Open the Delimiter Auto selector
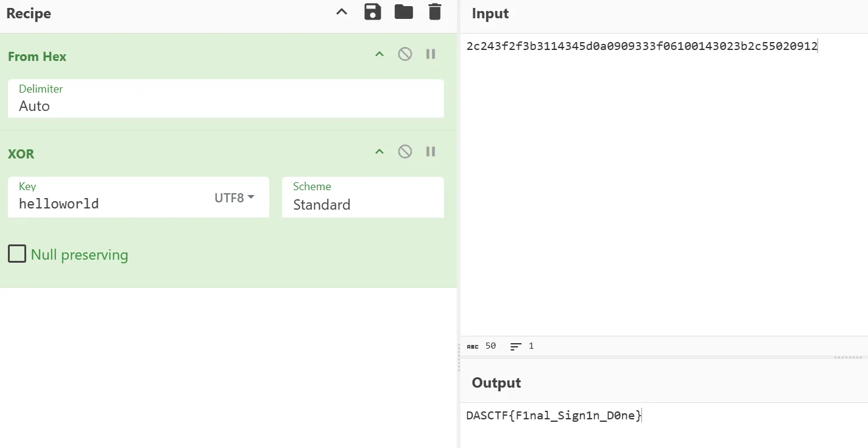Screen dimensions: 868x448 point(225,105)
